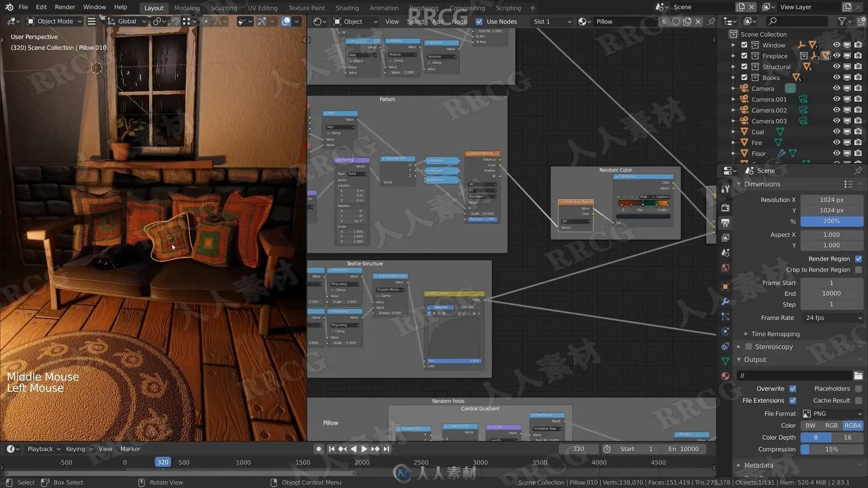Click the Jump to Start playback icon
The height and width of the screenshot is (488, 868).
(331, 449)
